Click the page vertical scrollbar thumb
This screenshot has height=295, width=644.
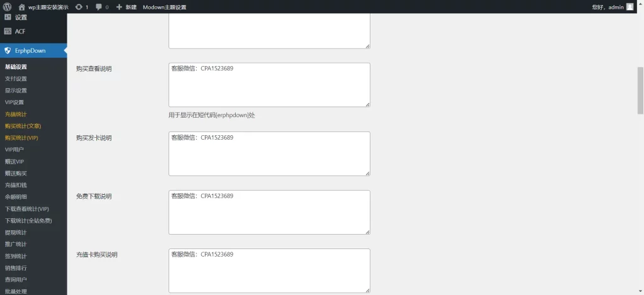coord(640,90)
